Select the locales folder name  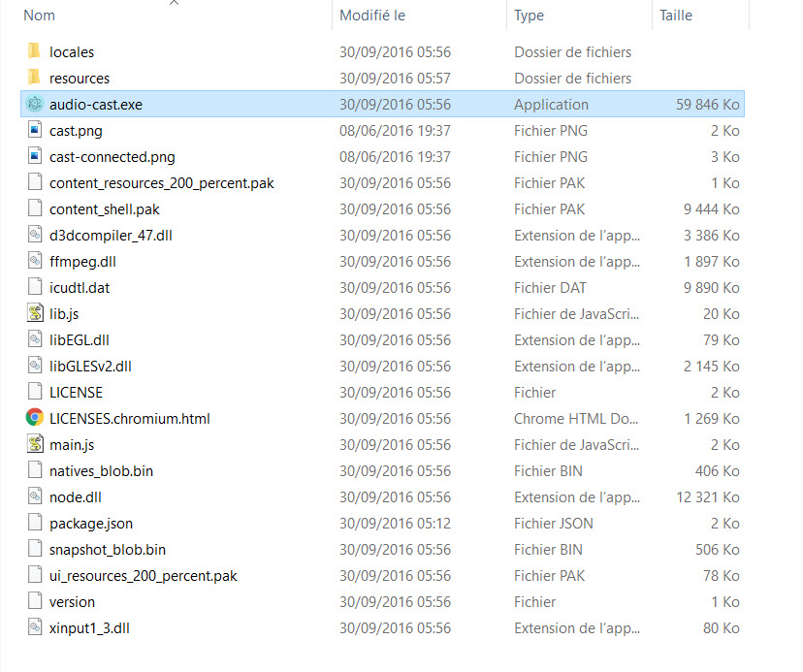(72, 52)
